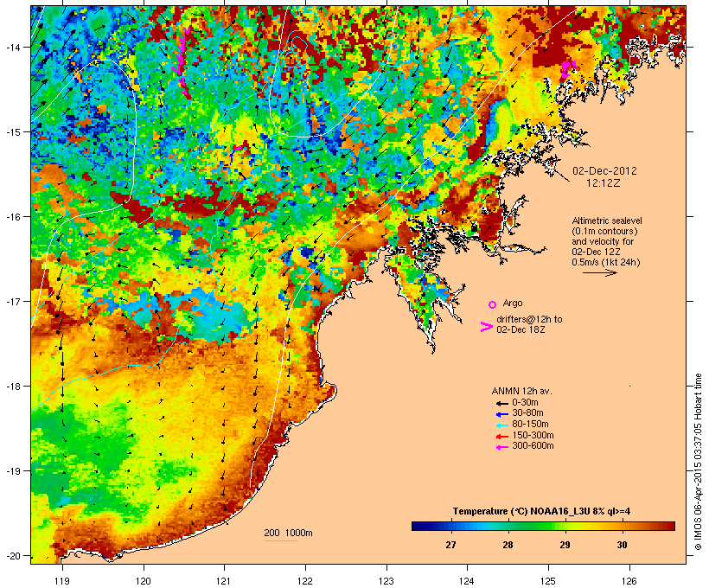Click colorbar tick label 29

[x=565, y=545]
